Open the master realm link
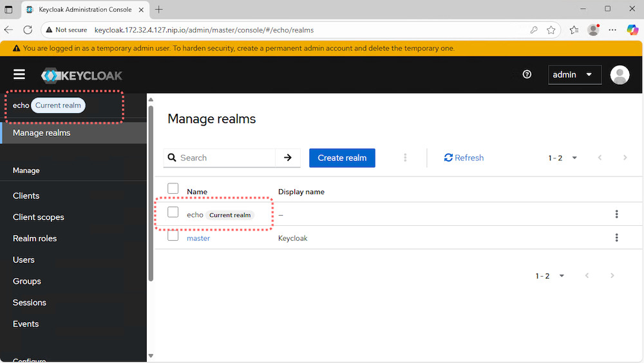 pos(198,238)
